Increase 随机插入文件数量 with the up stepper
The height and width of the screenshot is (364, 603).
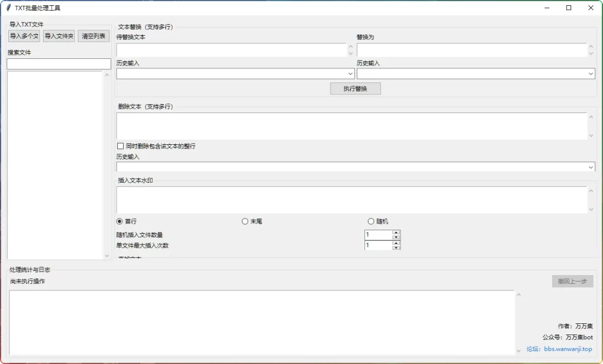397,232
